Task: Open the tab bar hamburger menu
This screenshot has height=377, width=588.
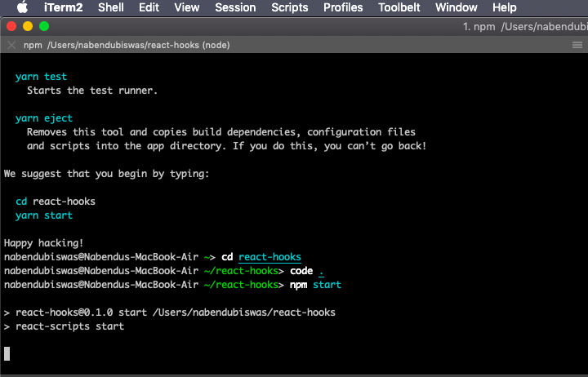Action: [x=577, y=45]
